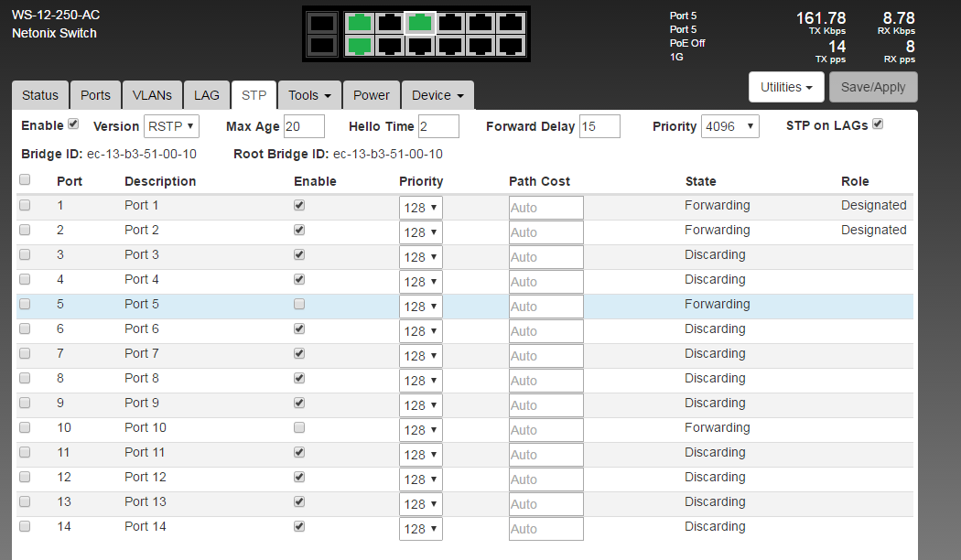This screenshot has width=961, height=560.
Task: Click the upper SFP port in switch diagram
Action: pyautogui.click(x=321, y=23)
